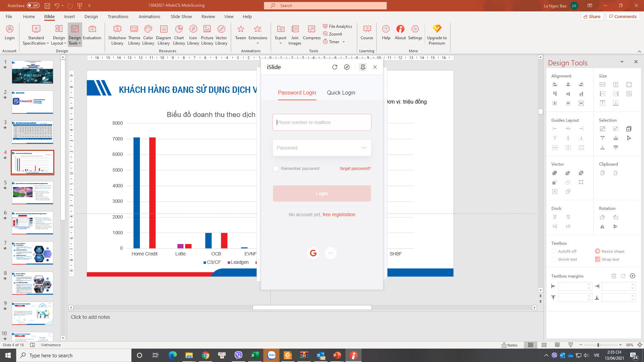Select Shrink text radio button
644x362 pixels.
pos(554,259)
